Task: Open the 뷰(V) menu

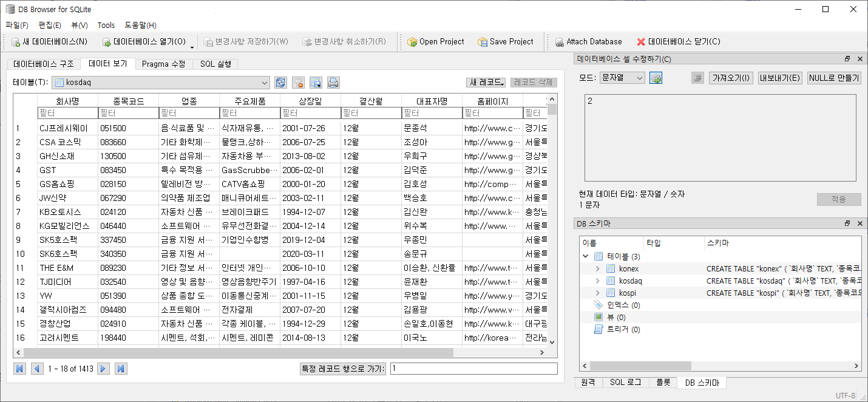Action: pyautogui.click(x=80, y=25)
